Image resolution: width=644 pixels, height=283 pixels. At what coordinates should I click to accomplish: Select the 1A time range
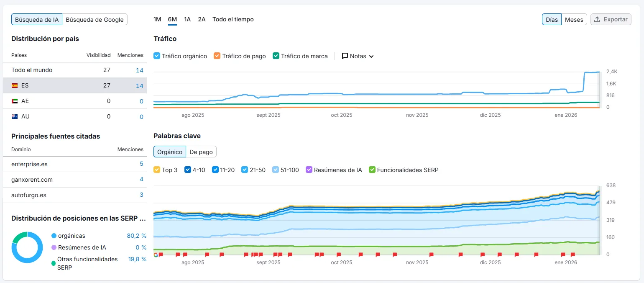click(x=187, y=19)
